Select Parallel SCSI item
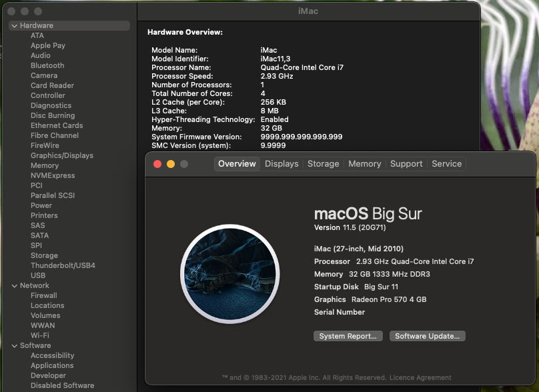The height and width of the screenshot is (392, 539). (53, 195)
